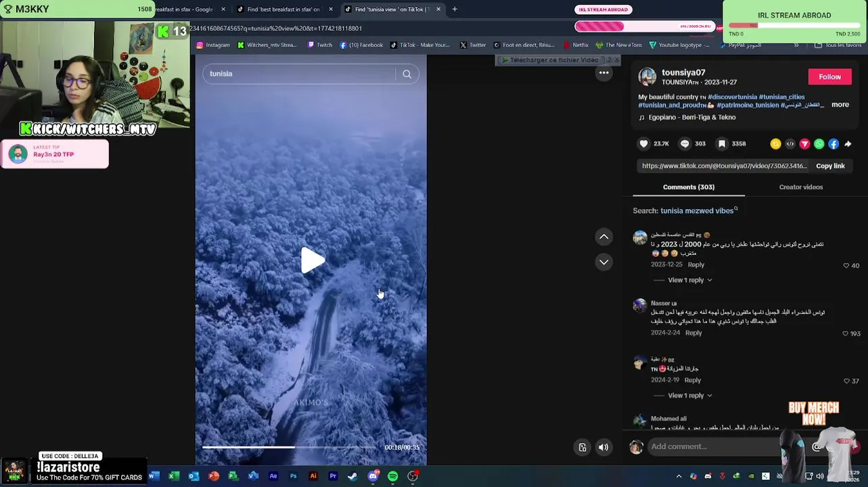Viewport: 868px width, 487px height.
Task: Bookmark the video with the favorites icon
Action: tap(722, 143)
